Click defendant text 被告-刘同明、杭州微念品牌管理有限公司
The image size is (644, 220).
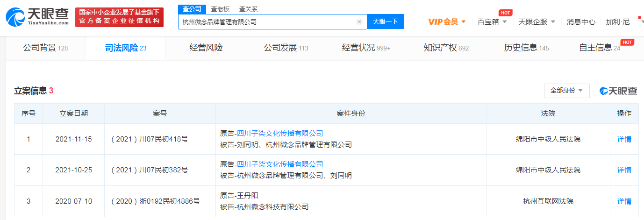(x=286, y=145)
